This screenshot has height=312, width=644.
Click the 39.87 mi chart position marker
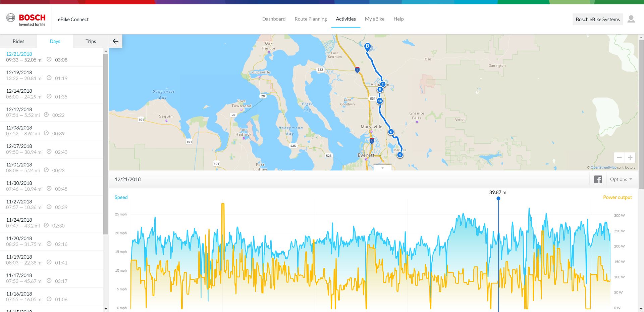point(498,198)
